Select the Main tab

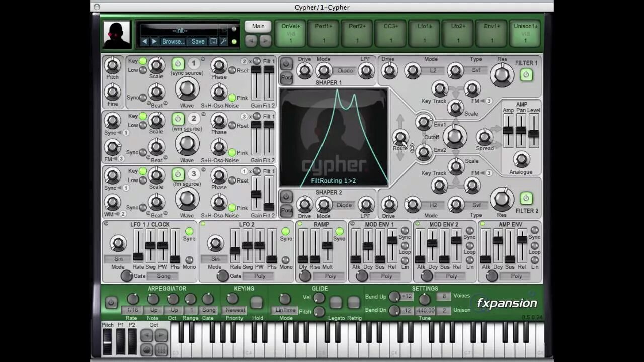[258, 26]
